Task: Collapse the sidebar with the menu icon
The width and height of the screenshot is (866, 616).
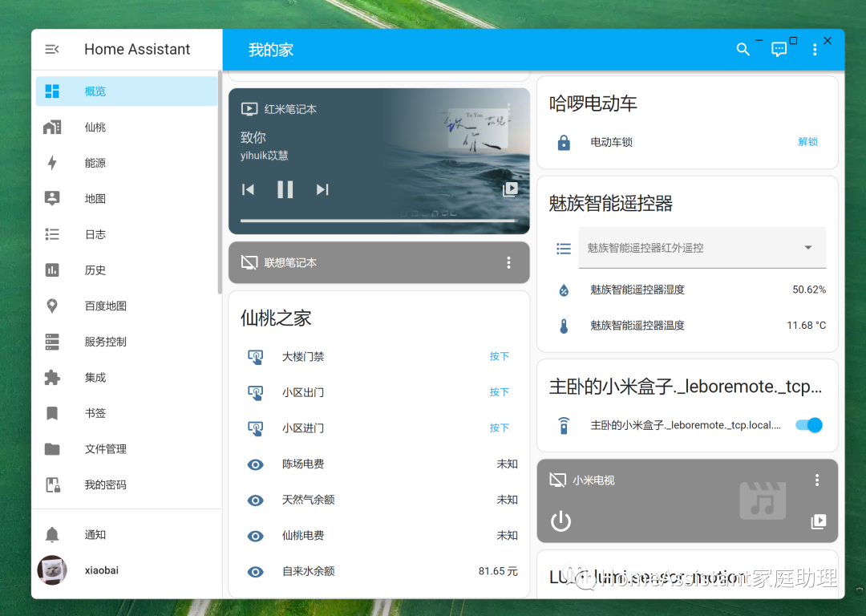Action: point(52,49)
